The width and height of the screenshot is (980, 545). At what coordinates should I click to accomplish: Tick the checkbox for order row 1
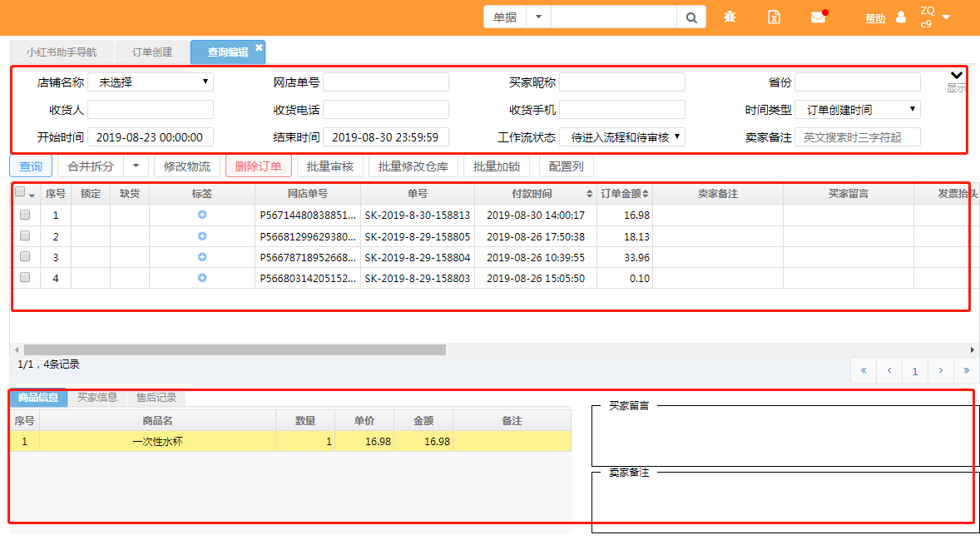[25, 215]
